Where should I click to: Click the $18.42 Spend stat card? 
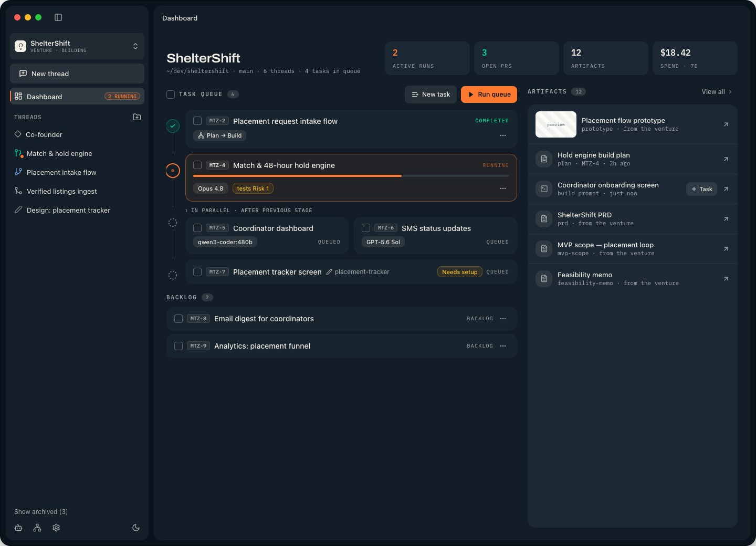695,58
